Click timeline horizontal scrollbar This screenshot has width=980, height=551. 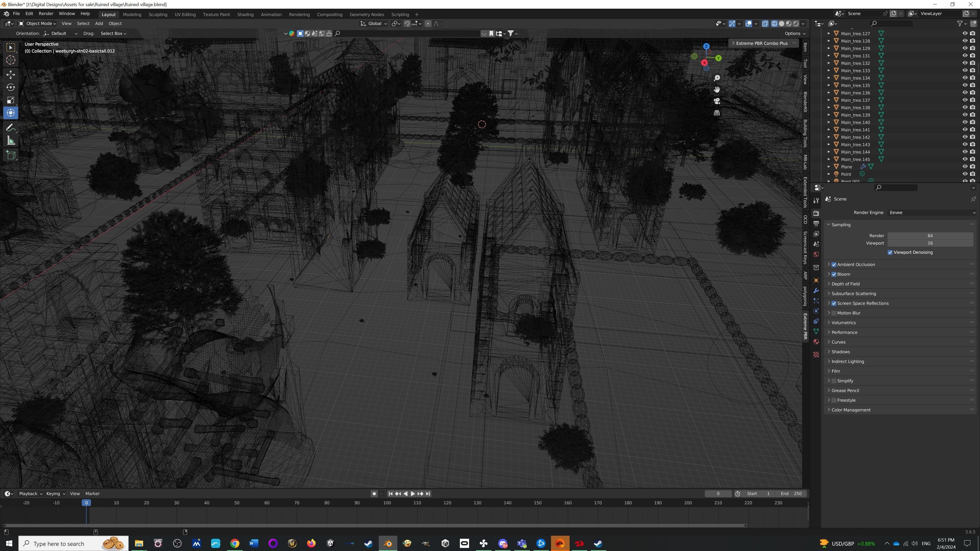pos(375,525)
